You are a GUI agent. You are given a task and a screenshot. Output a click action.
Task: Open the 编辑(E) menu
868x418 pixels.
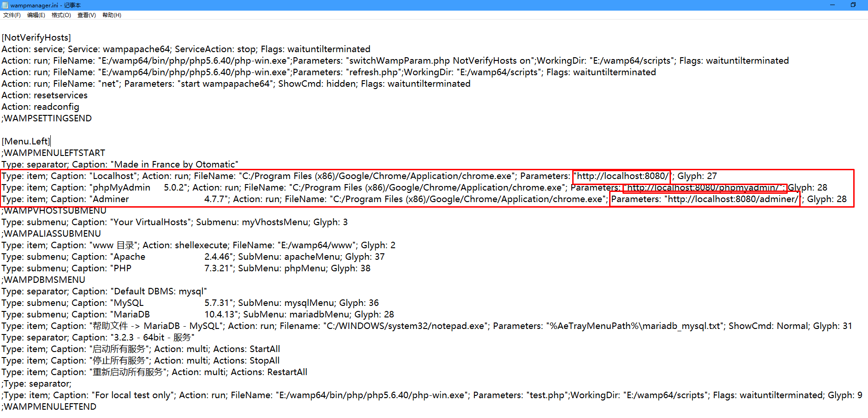coord(36,15)
